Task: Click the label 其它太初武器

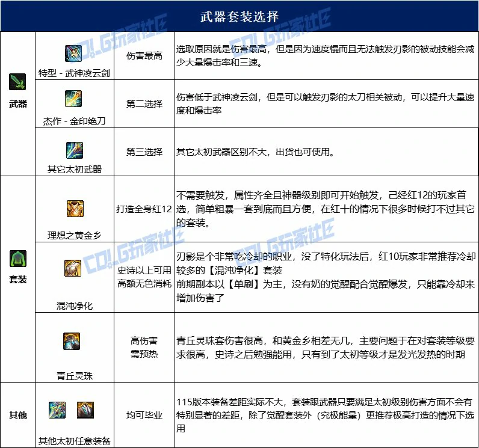Action: click(75, 170)
